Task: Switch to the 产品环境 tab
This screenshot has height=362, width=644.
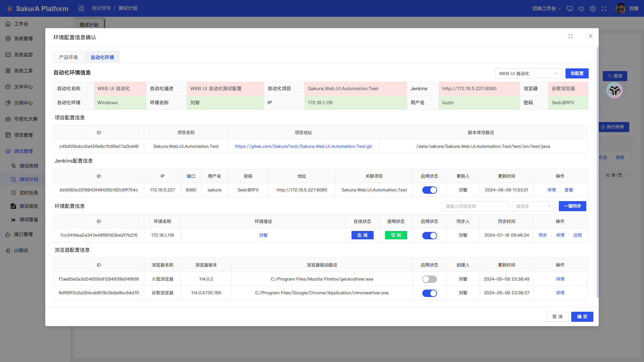Action: click(x=68, y=57)
